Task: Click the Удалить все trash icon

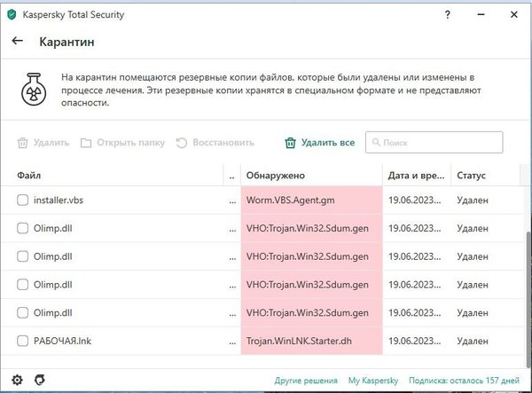Action: [290, 143]
